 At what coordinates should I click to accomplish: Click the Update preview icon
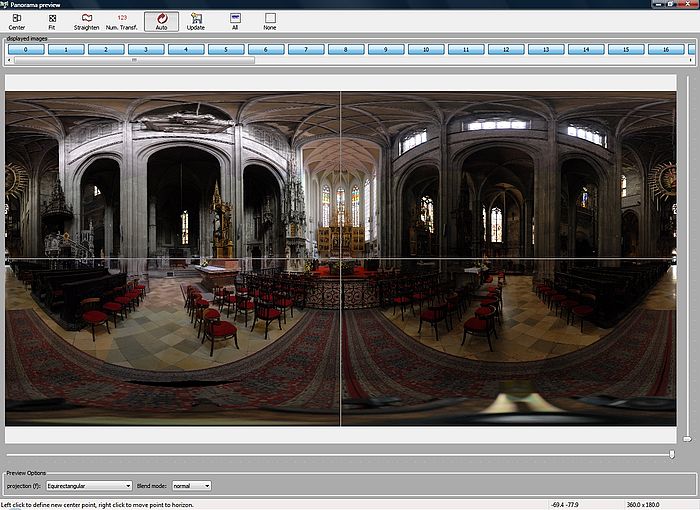196,21
